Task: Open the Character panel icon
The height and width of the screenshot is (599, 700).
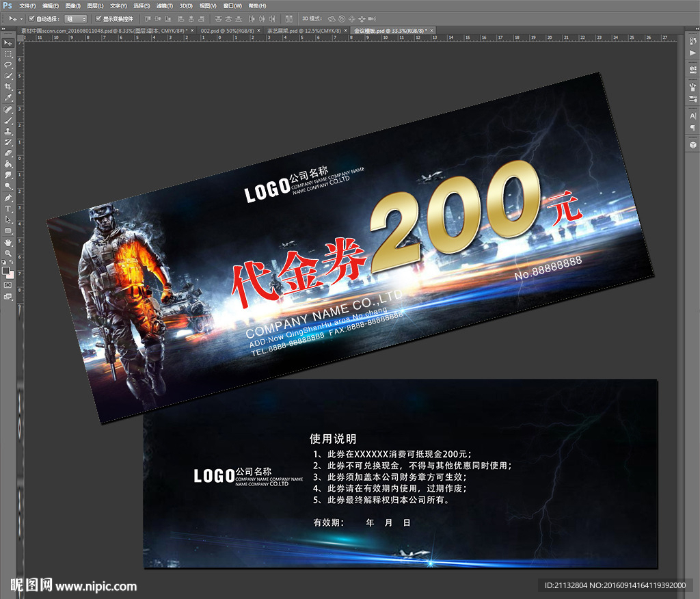Action: pos(693,116)
